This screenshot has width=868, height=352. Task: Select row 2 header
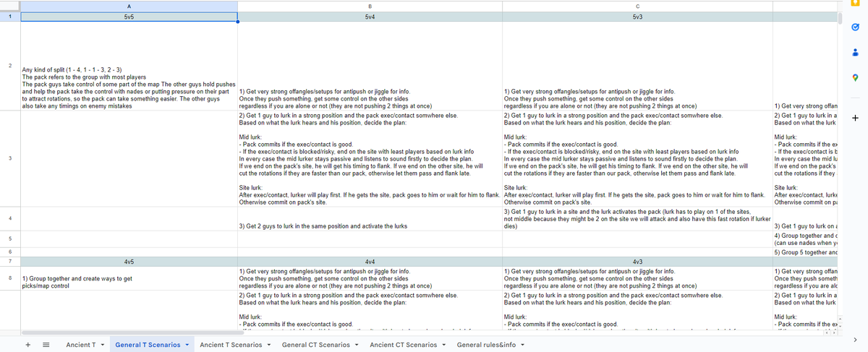[10, 66]
